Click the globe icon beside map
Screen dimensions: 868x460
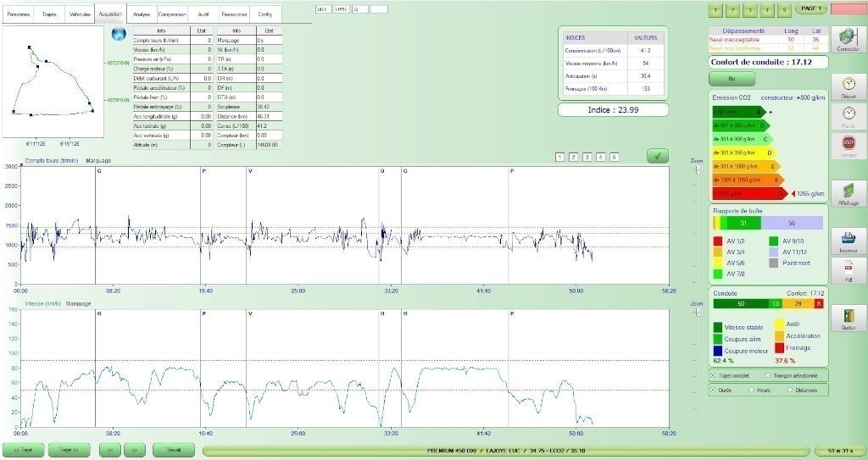click(x=118, y=34)
